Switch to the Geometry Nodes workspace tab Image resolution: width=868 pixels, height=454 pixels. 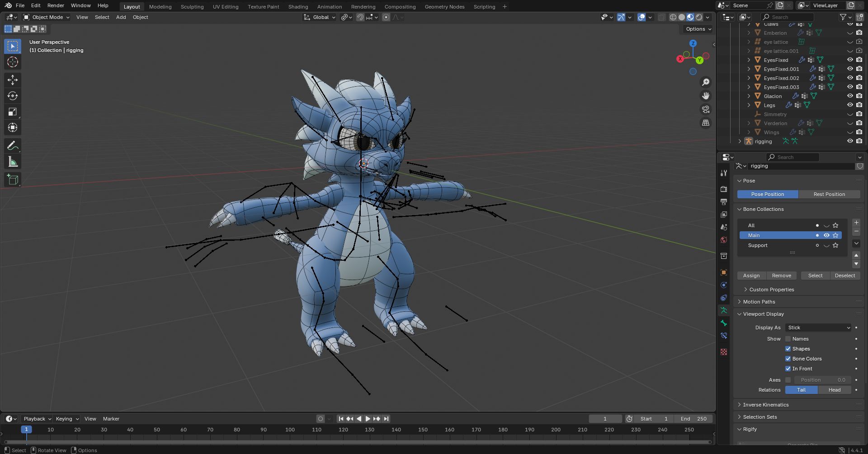(444, 7)
